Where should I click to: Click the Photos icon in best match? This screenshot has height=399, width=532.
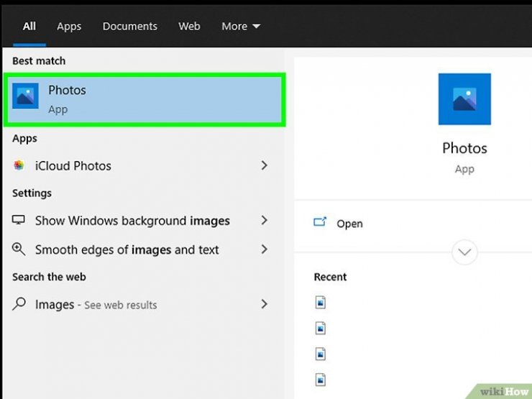(25, 96)
